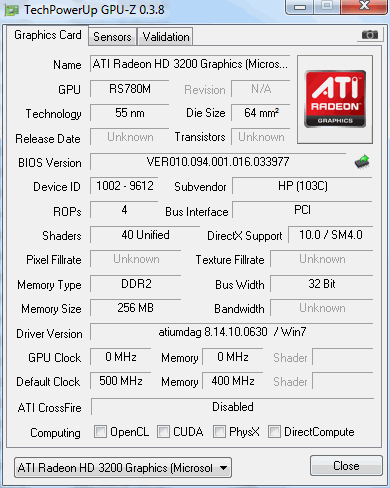Screen dimensions: 390x488
Task: Click the GPU field showing RS780M
Action: pos(130,89)
